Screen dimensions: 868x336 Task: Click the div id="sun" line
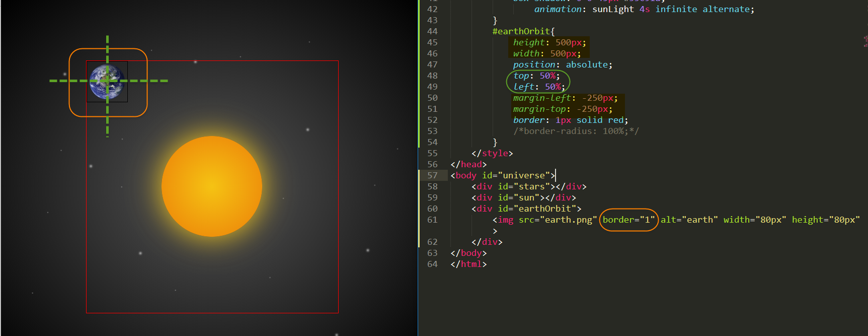(x=523, y=197)
